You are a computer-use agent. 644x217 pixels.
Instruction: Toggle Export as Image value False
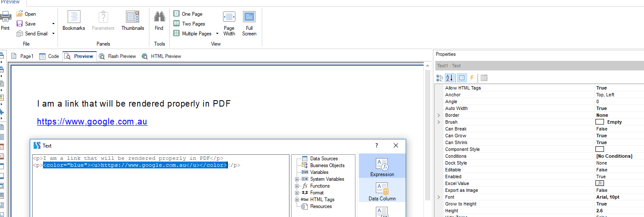[x=601, y=190]
